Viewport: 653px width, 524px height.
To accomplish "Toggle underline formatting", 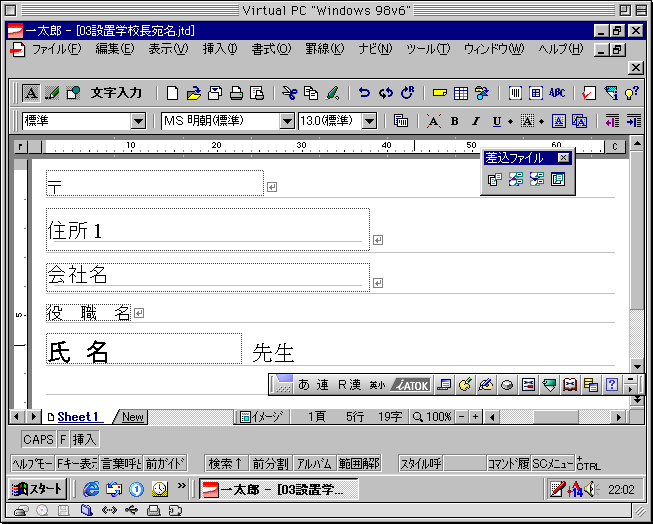I will tap(496, 121).
